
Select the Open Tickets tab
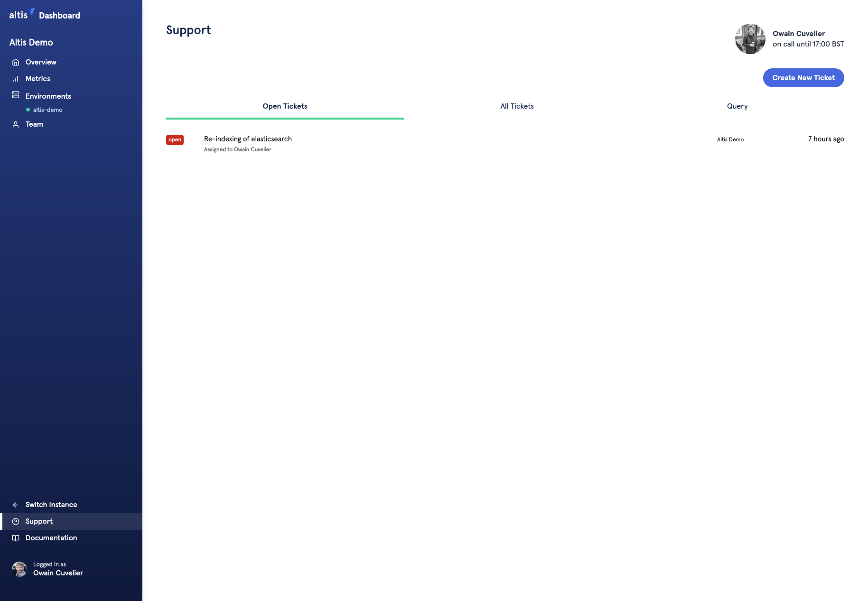tap(284, 106)
